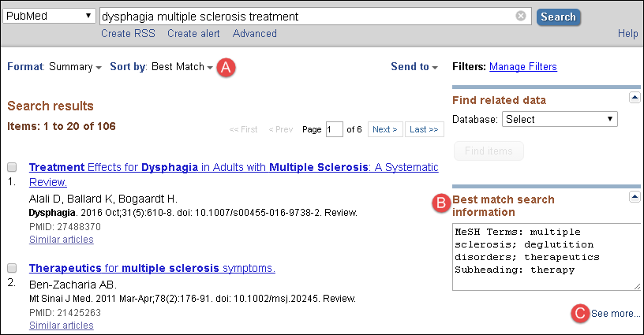The height and width of the screenshot is (335, 644).
Task: Click the page number input field
Action: point(335,129)
